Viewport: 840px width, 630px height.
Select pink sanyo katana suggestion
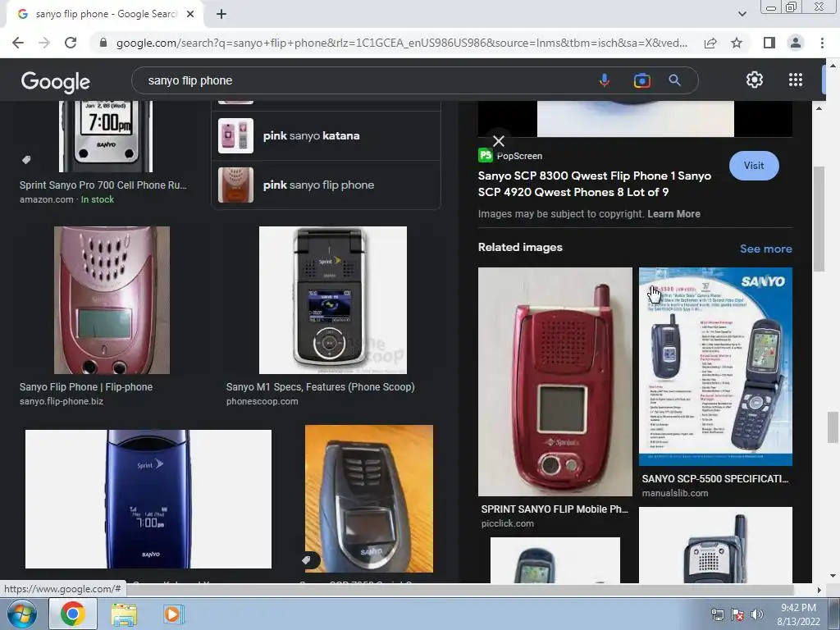click(x=326, y=136)
